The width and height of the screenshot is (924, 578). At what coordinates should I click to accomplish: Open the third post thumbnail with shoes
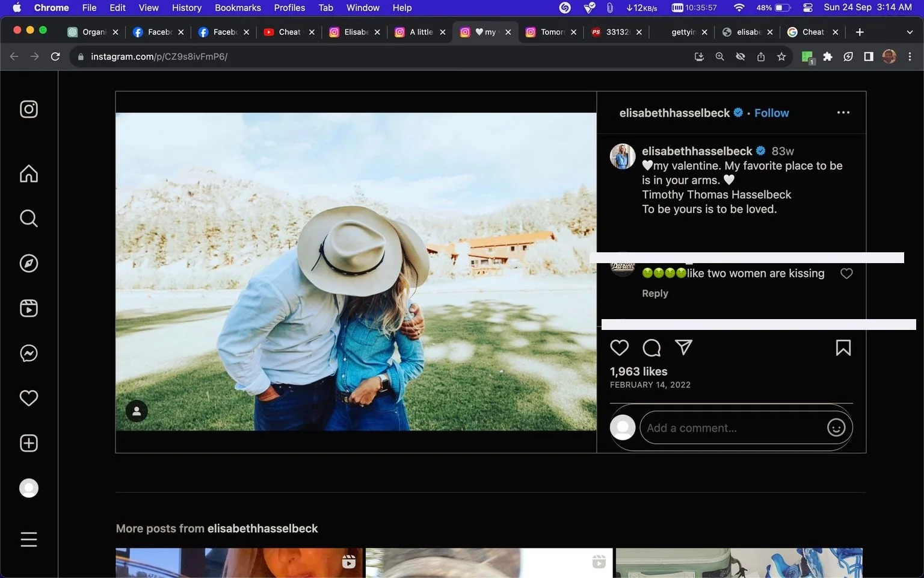click(x=739, y=563)
